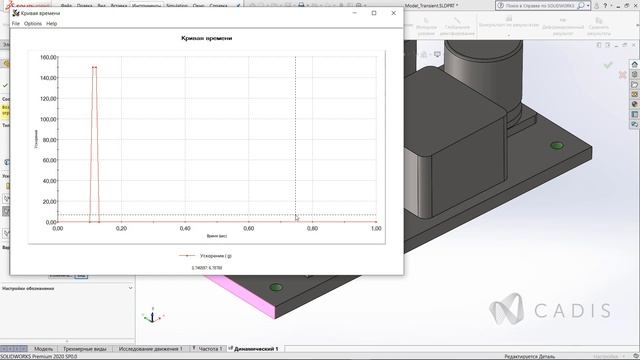
Task: Click the SOLIDWORKS Premium 2020 status text
Action: click(39, 357)
